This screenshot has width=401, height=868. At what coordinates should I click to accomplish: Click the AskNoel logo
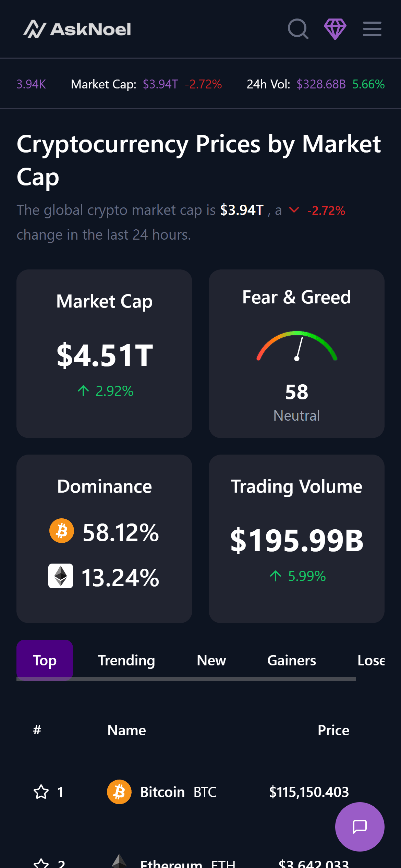click(x=77, y=29)
